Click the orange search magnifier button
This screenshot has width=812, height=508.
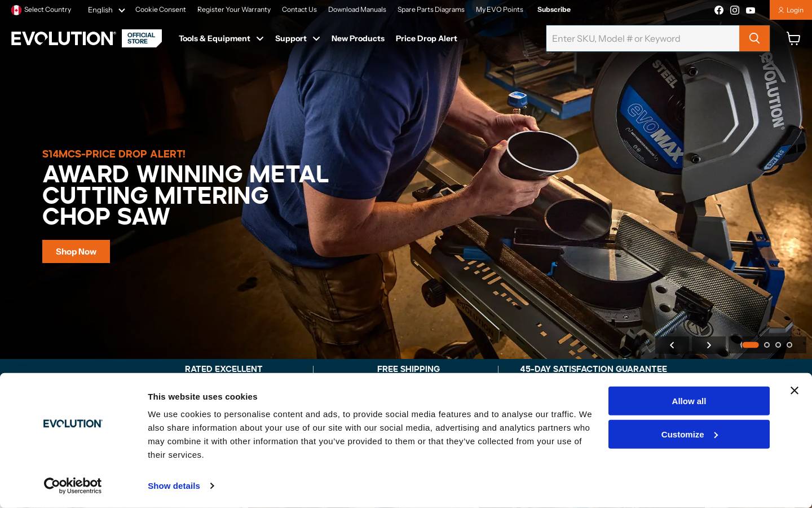pyautogui.click(x=754, y=38)
